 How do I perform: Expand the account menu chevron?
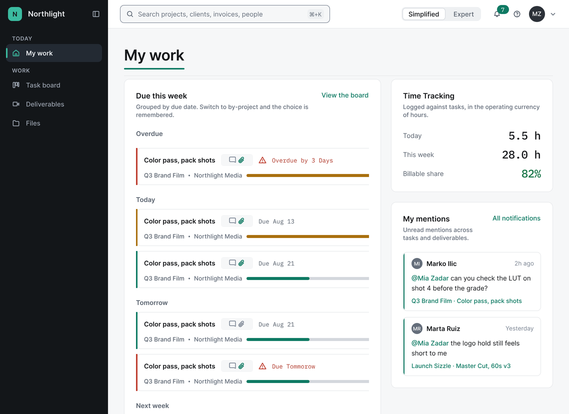[553, 14]
